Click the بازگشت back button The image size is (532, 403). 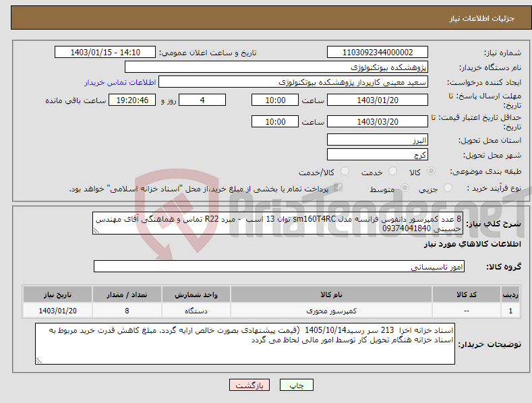[249, 385]
